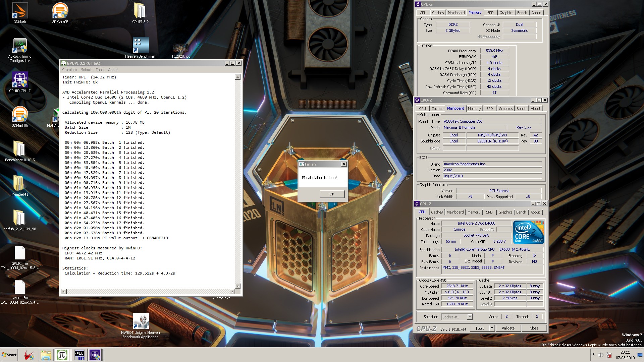Click the GPUPI horizontal scroll-left arrow
The width and height of the screenshot is (644, 362).
pyautogui.click(x=64, y=291)
